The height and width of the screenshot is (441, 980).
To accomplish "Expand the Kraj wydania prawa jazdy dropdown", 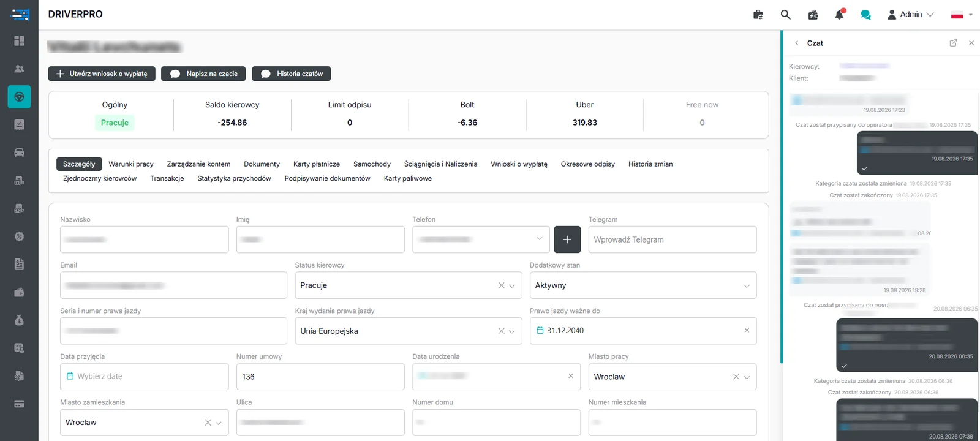I will 512,331.
